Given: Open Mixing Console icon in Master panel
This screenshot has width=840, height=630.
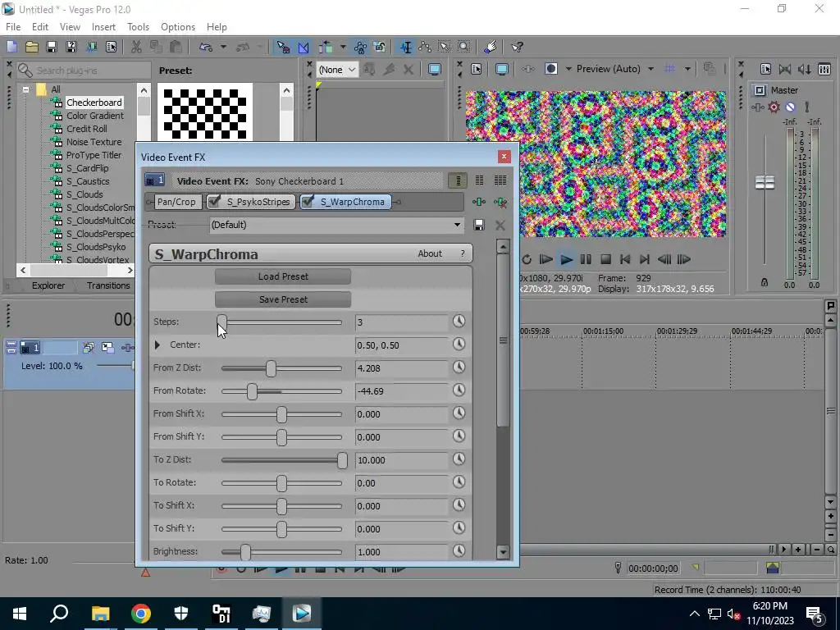Looking at the screenshot, I should (824, 69).
